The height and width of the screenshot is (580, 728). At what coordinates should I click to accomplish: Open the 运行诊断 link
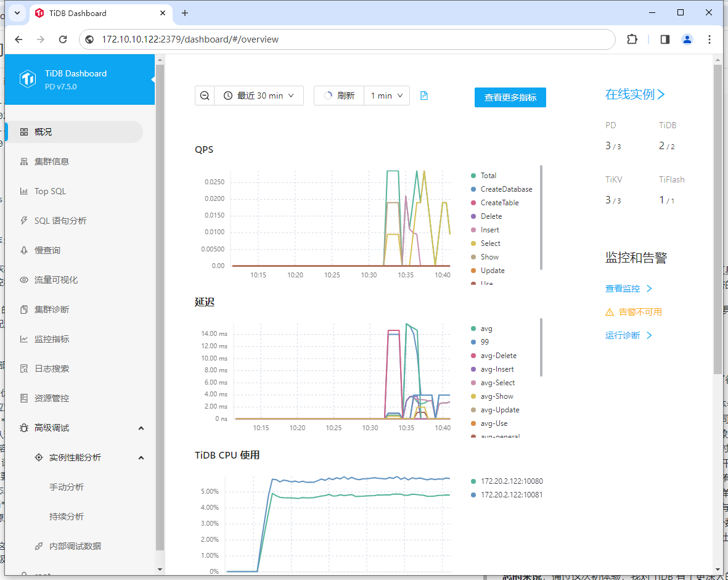click(629, 335)
